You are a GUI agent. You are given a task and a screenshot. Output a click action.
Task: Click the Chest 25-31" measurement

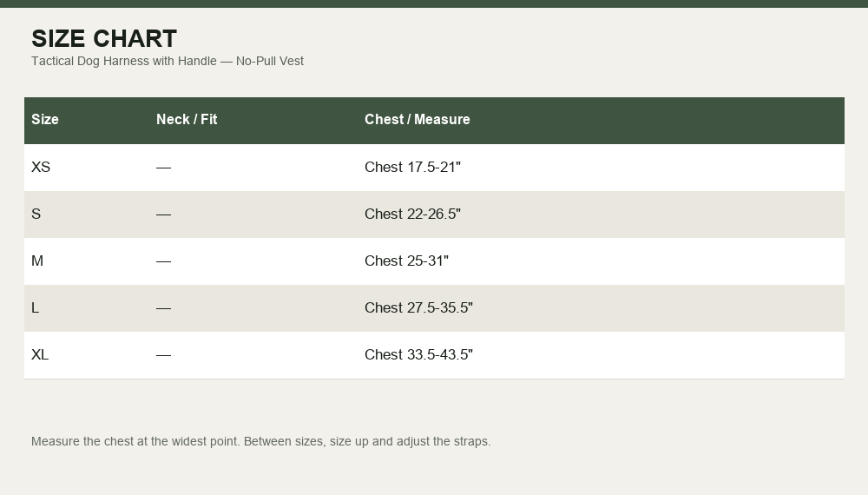(406, 261)
